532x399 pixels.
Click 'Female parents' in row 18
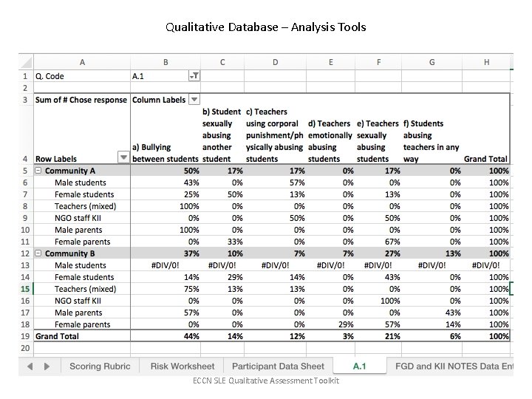click(83, 324)
